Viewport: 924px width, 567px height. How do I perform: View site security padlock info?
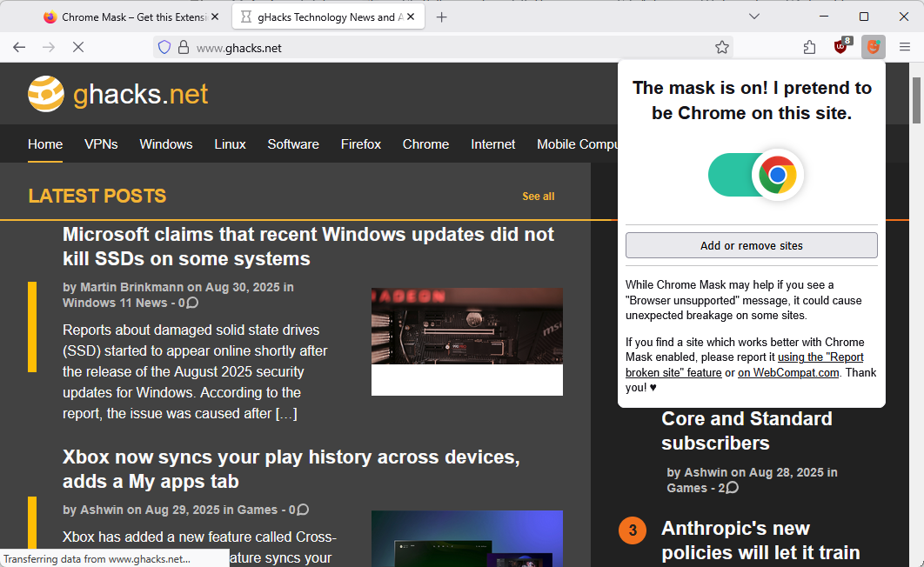point(184,48)
